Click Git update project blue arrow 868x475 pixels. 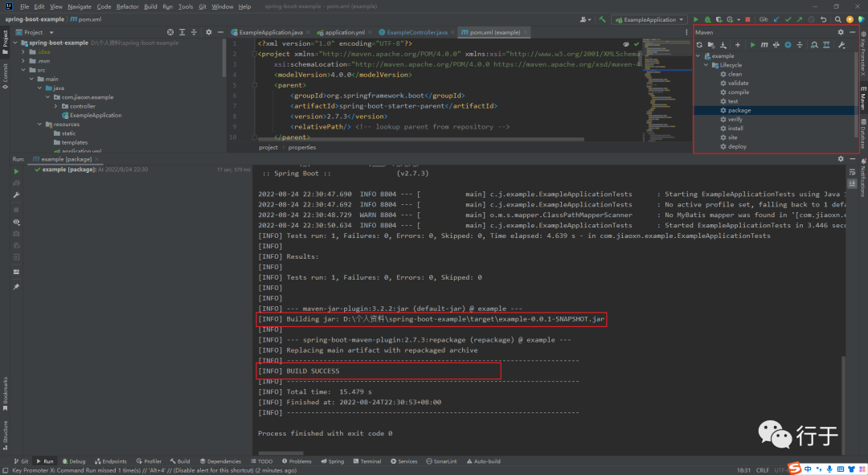776,18
